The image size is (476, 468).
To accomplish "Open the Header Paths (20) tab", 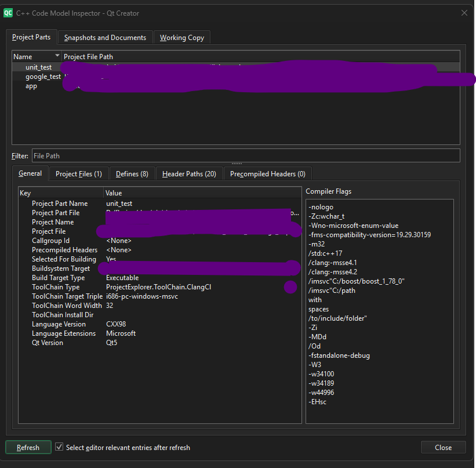I will pyautogui.click(x=189, y=174).
